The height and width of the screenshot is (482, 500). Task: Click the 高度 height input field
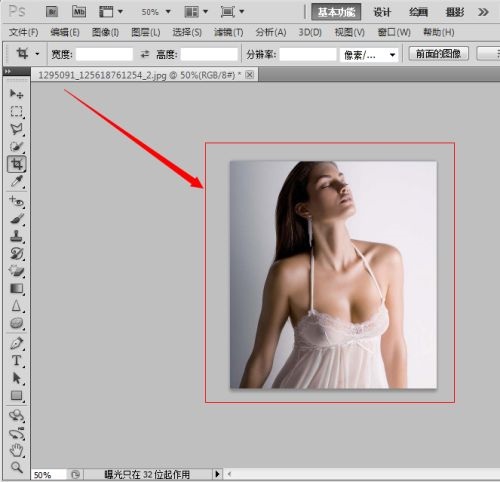pyautogui.click(x=209, y=54)
